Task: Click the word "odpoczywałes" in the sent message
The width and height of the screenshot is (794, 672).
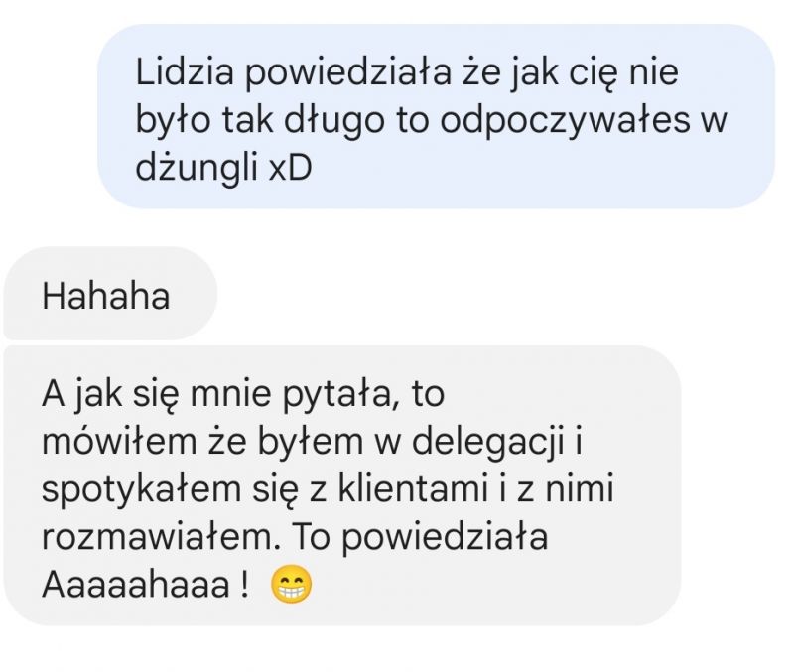Action: click(x=565, y=122)
